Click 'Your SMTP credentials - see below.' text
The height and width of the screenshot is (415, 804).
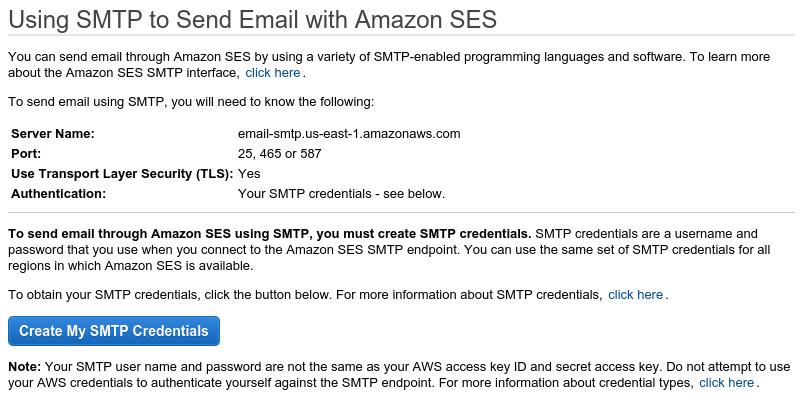point(341,194)
